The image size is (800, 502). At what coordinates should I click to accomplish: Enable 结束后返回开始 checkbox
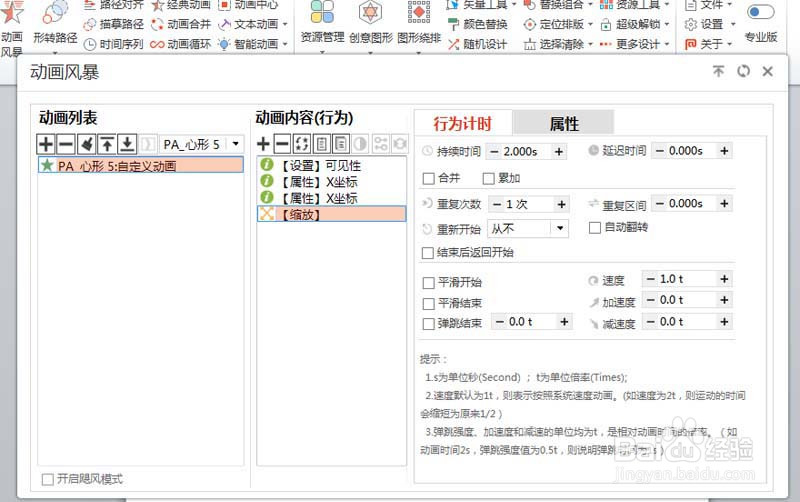pyautogui.click(x=428, y=253)
